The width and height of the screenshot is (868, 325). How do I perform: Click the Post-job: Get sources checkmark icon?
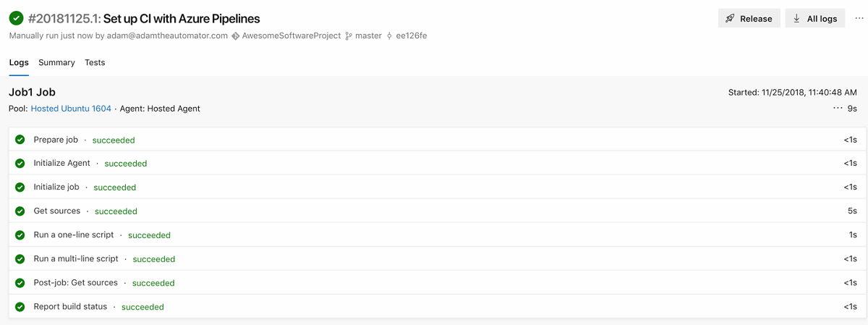[x=20, y=283]
